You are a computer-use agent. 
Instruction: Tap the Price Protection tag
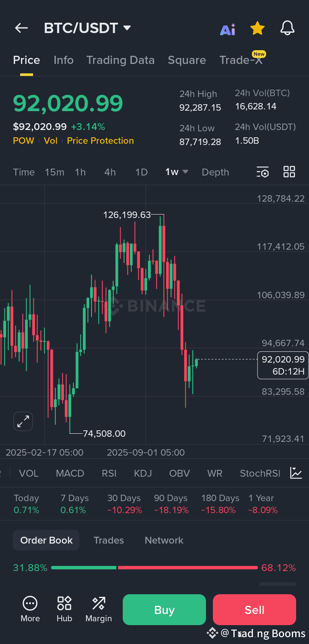point(100,141)
